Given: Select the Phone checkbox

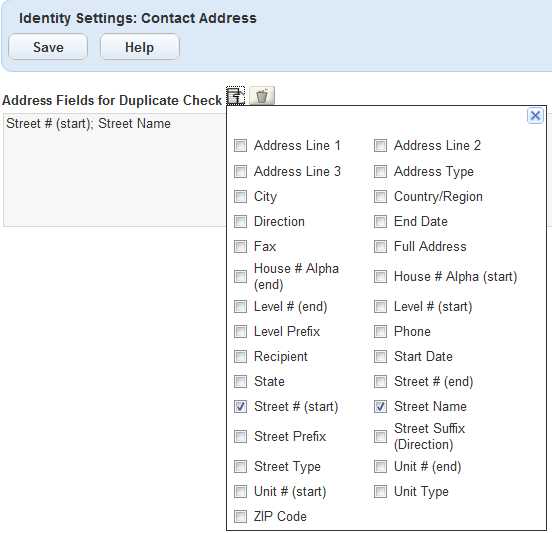Looking at the screenshot, I should [380, 331].
